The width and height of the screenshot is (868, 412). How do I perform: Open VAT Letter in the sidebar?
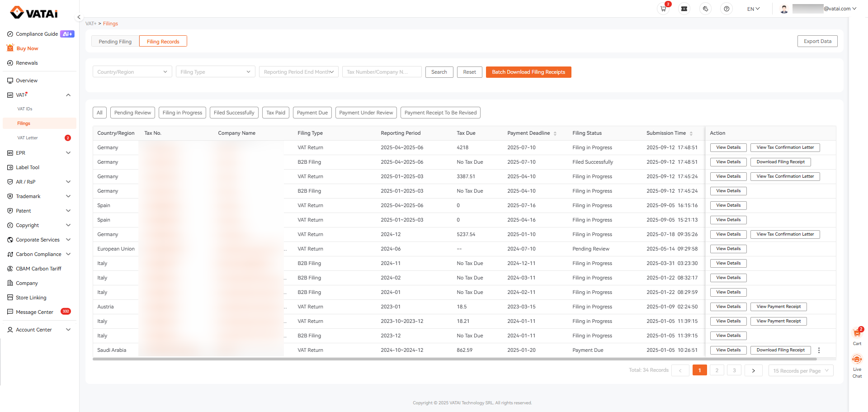28,138
